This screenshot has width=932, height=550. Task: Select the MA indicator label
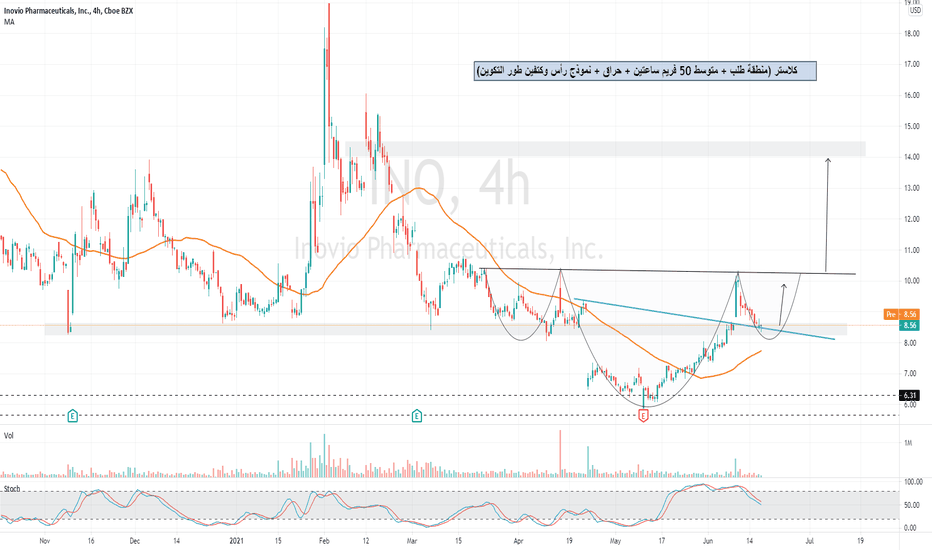pos(9,22)
